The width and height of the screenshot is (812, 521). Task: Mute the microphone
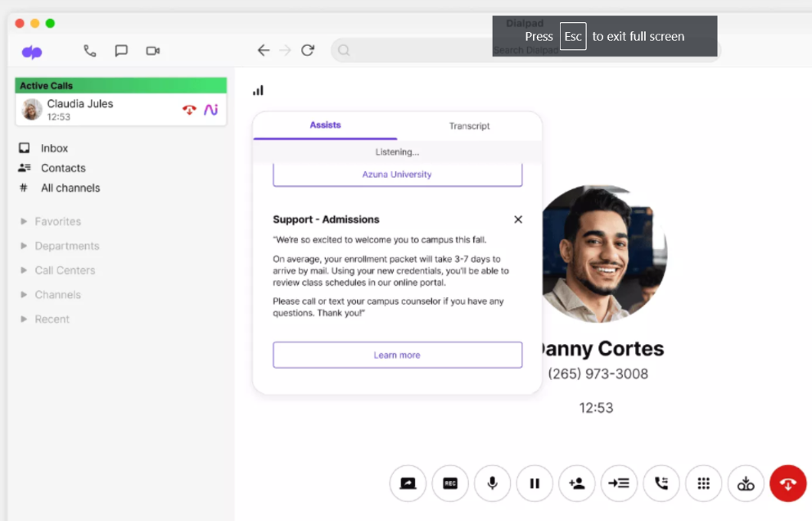tap(493, 483)
